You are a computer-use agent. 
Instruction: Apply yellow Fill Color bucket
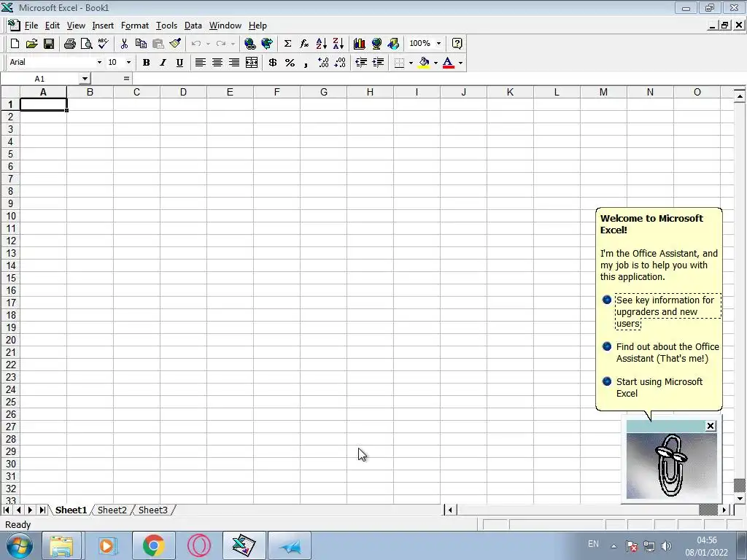[x=424, y=63]
